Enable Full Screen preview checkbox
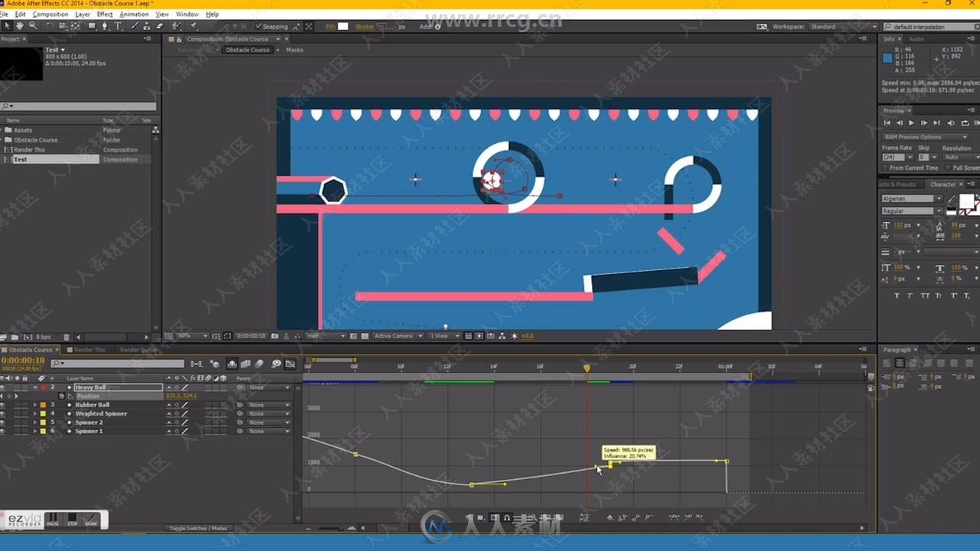 tap(949, 168)
